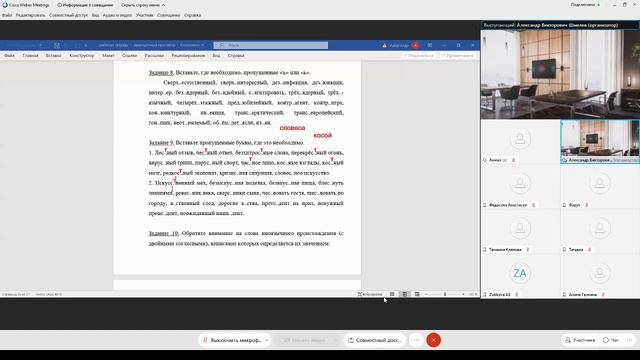640x360 pixels.
Task: Open Word Рассылки ribbon tab
Action: 154,56
